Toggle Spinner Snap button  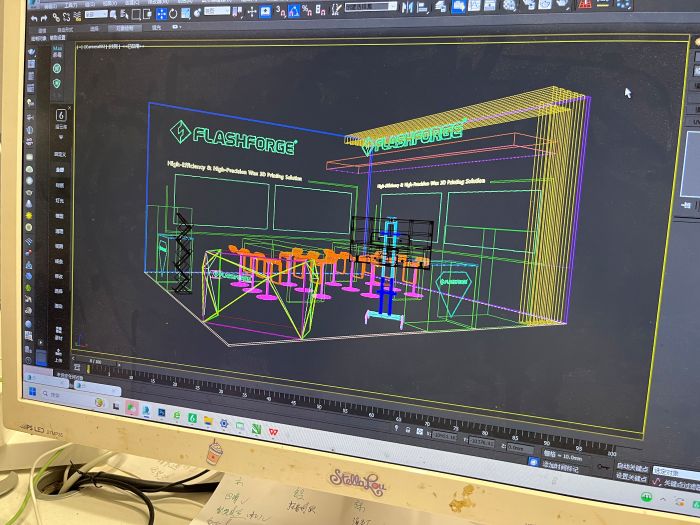[x=321, y=10]
